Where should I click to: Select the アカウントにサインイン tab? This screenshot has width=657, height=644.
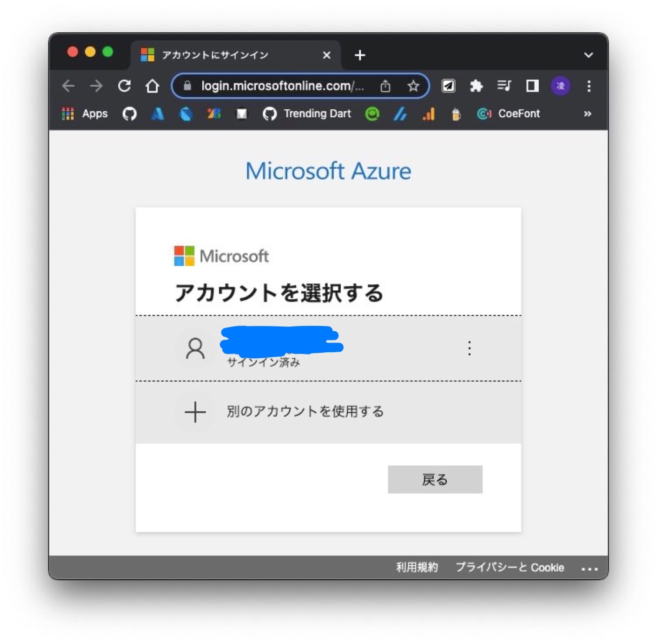coord(236,55)
